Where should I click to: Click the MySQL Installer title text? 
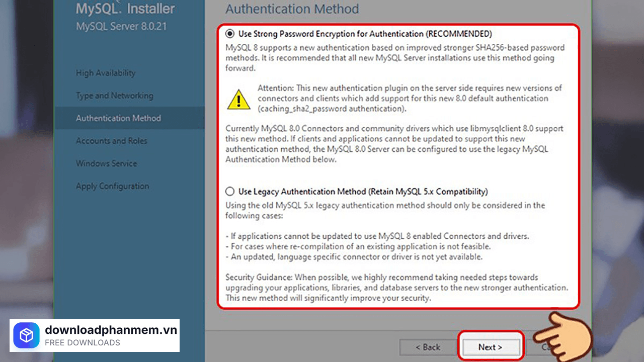(125, 9)
